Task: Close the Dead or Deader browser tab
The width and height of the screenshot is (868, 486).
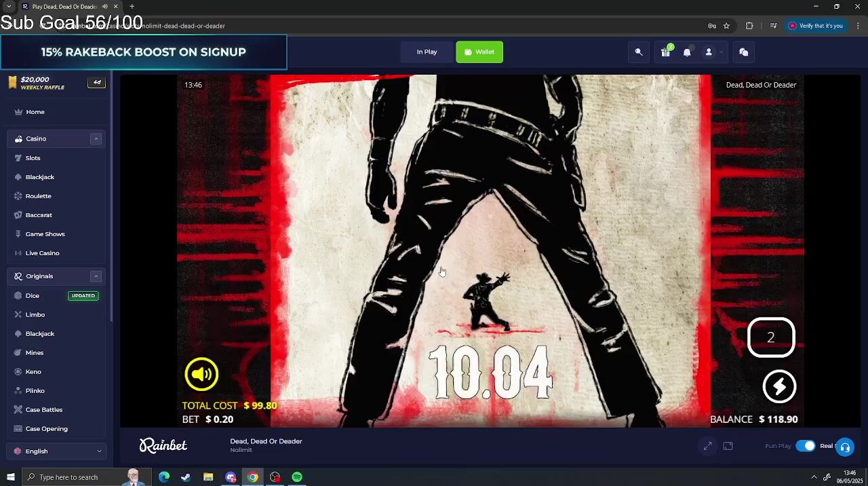Action: tap(115, 7)
